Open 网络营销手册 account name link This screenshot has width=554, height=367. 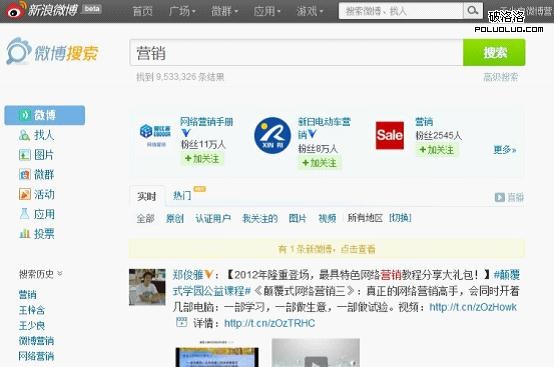pos(207,122)
